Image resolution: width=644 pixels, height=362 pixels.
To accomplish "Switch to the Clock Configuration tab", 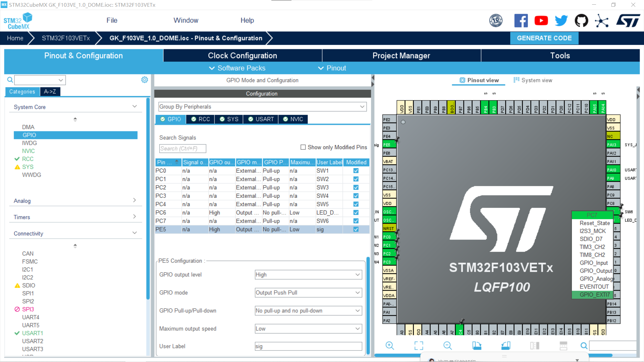I will point(242,55).
